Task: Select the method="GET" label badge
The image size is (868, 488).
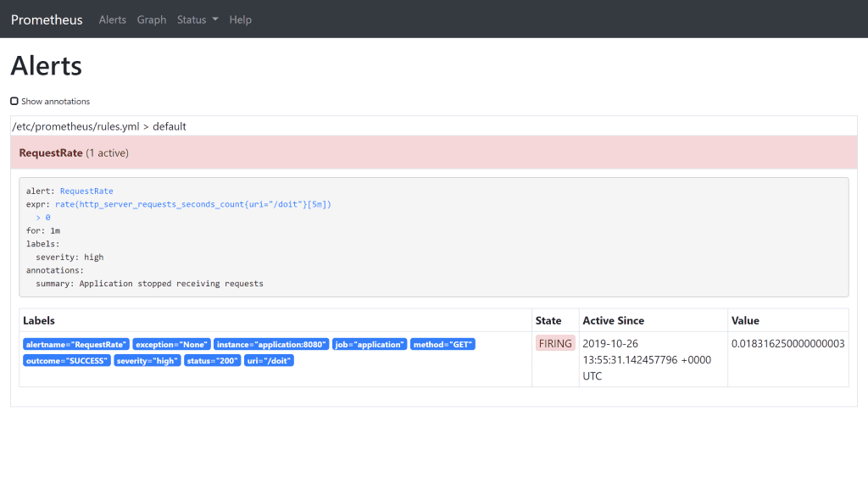Action: click(x=442, y=344)
